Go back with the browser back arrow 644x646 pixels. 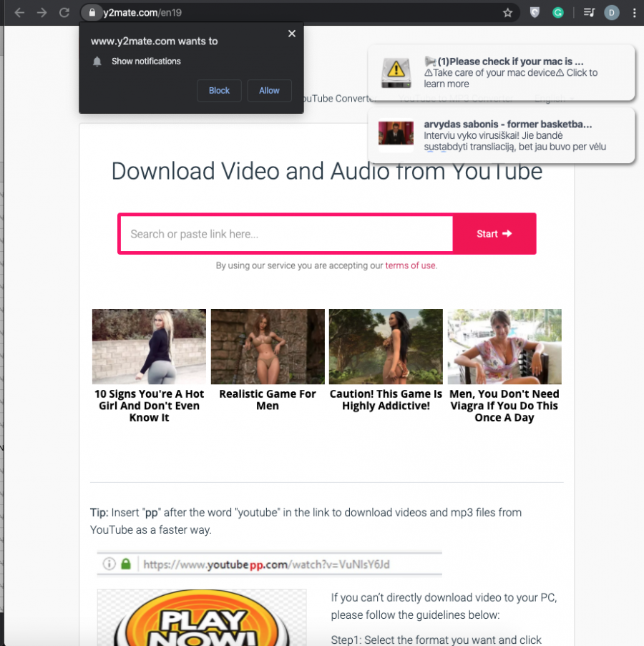(x=19, y=13)
